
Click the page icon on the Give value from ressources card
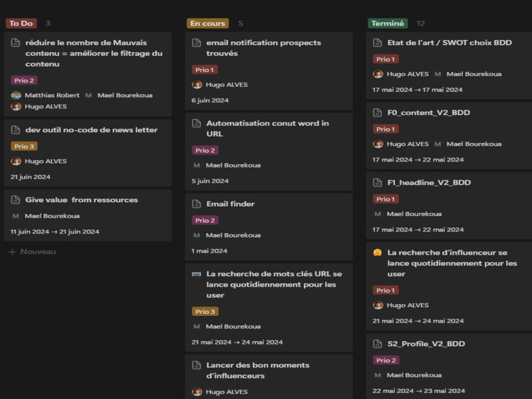click(16, 200)
